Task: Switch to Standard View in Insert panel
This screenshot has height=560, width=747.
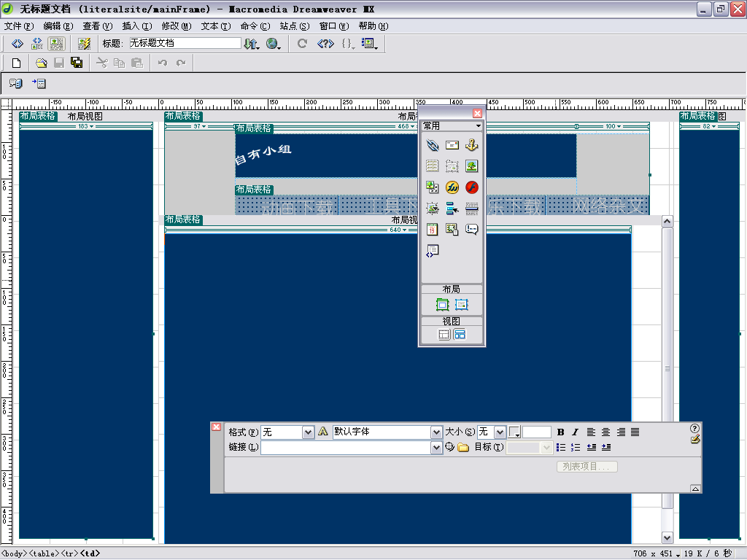Action: [444, 335]
